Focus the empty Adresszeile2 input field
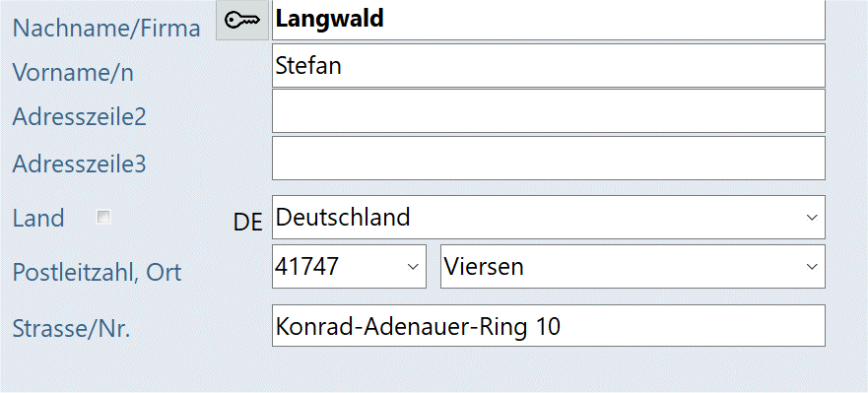Image resolution: width=868 pixels, height=393 pixels. tap(549, 111)
